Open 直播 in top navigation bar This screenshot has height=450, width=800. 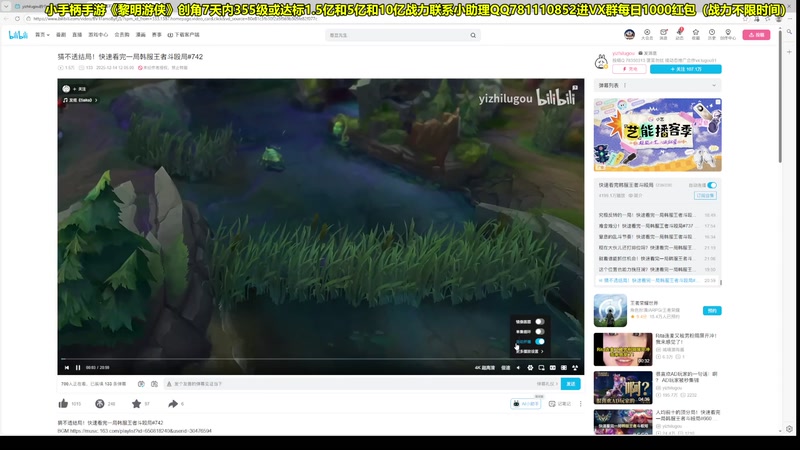(78, 34)
